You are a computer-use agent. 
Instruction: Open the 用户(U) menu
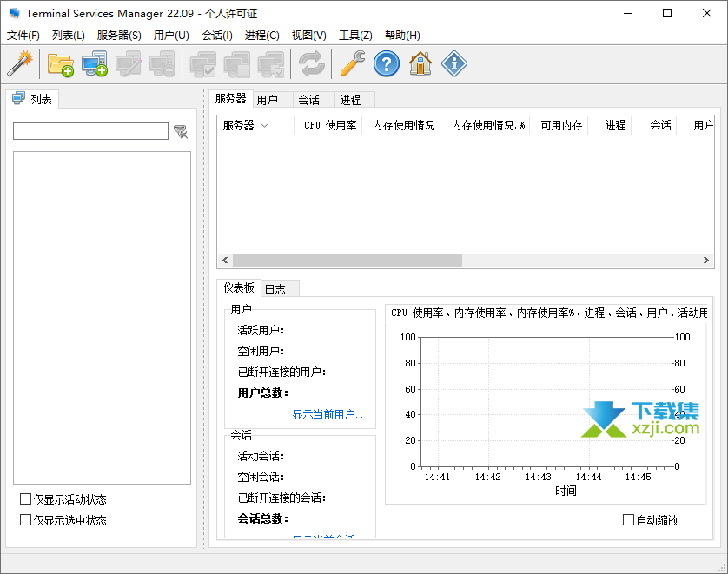coord(171,36)
